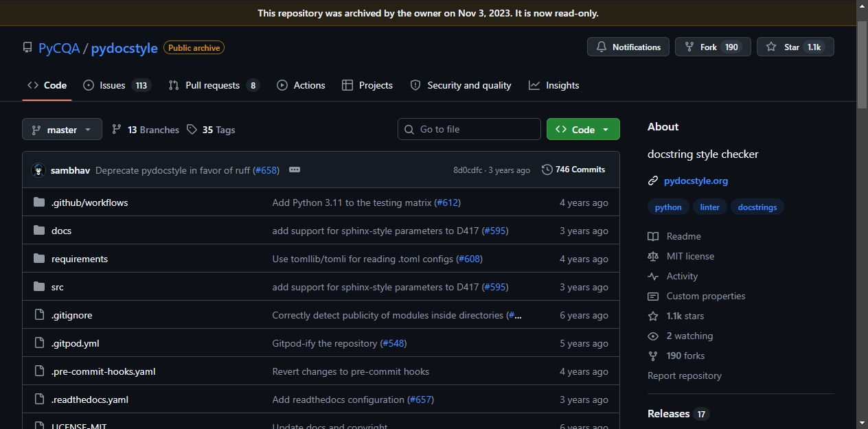868x429 pixels.
Task: Open the Pull requests tab
Action: [x=214, y=85]
